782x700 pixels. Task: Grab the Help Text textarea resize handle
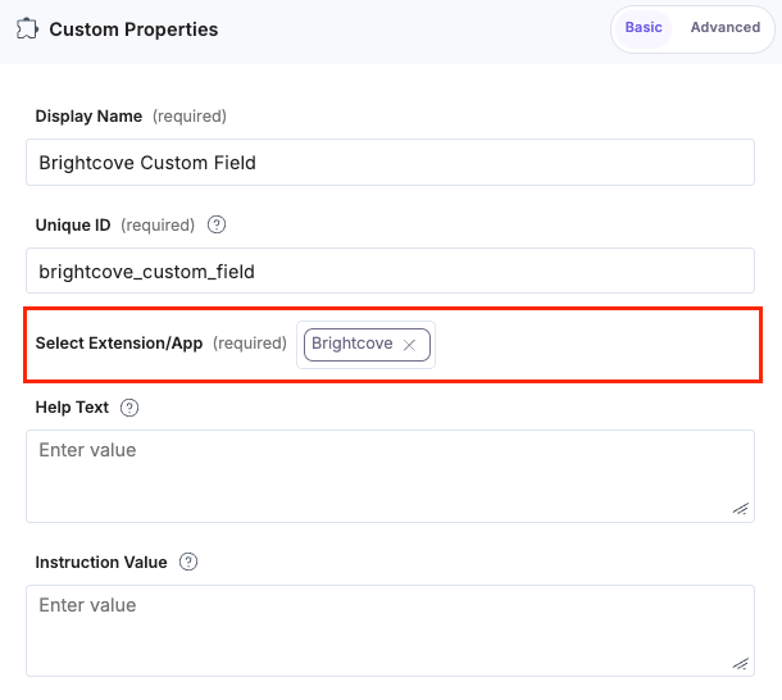740,509
